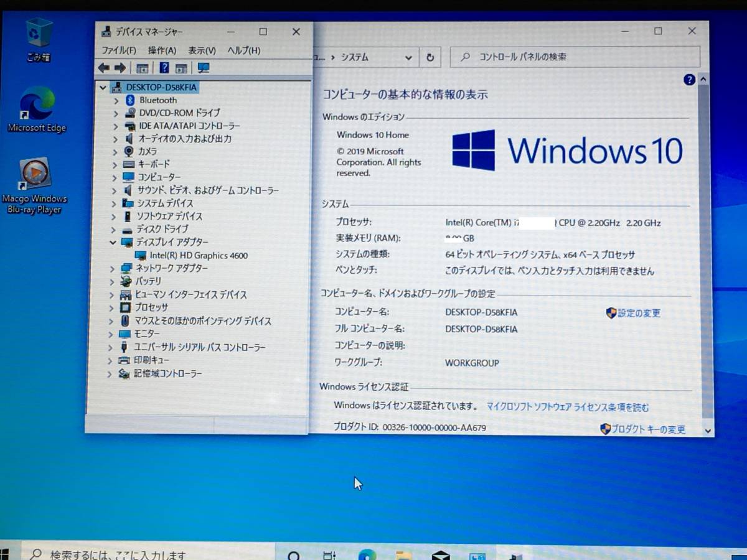Screen dimensions: 747x560
Task: Click the DESKTOP-D58KFIA computer name value
Action: coord(481,312)
